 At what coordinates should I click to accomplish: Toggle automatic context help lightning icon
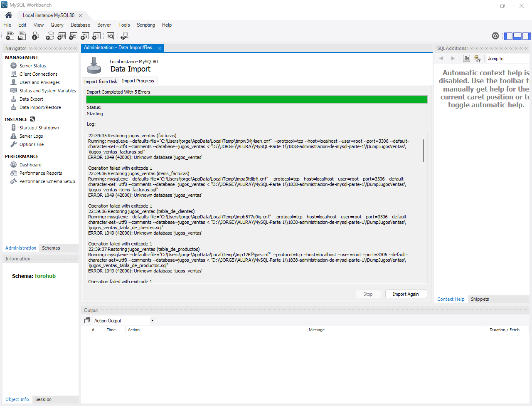pos(478,59)
